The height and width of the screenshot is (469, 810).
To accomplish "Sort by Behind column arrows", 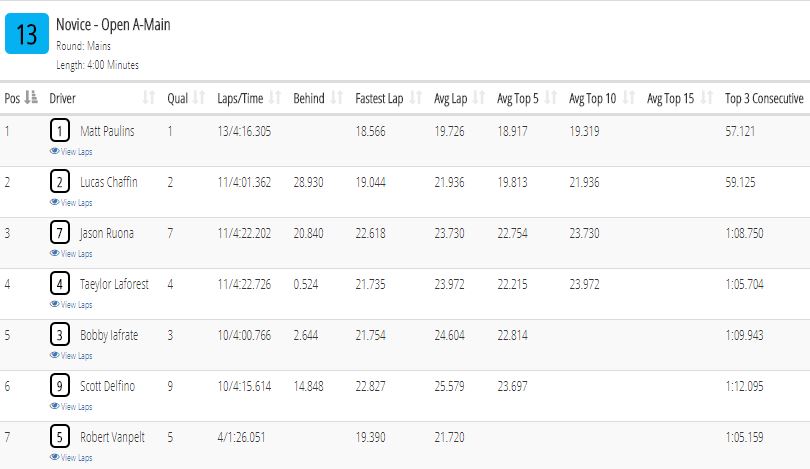I will tap(337, 97).
